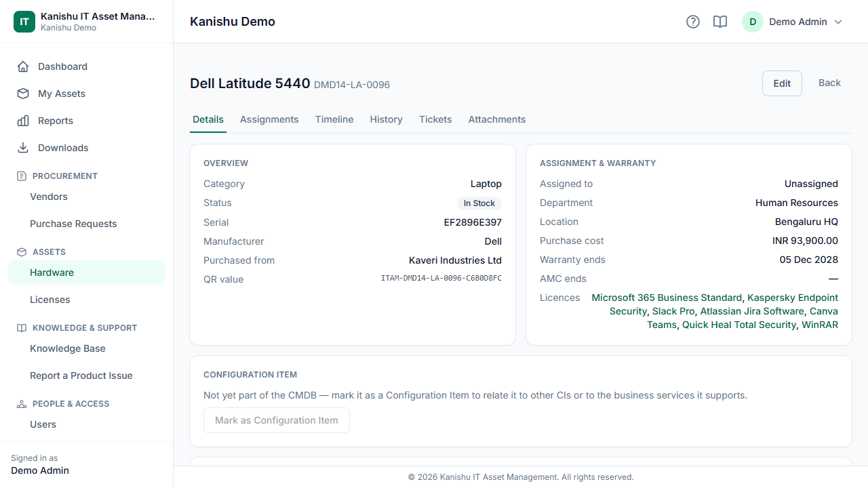Switch to the Assignments tab
Screen dimensions: 868x488
pyautogui.click(x=269, y=119)
